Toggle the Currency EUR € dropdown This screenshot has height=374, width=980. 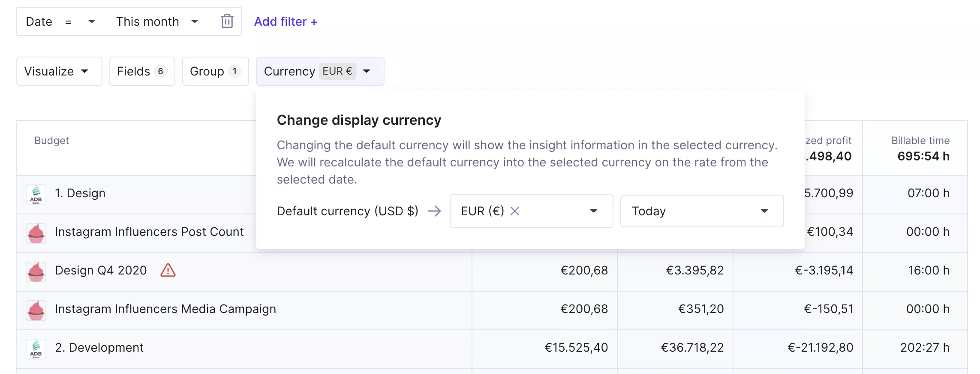pos(320,71)
